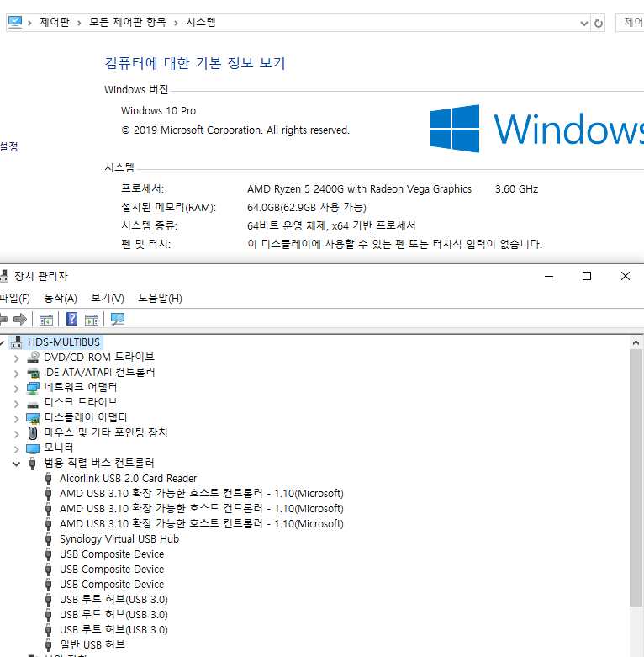Click the Windows logo in System window
This screenshot has width=644, height=657.
pos(455,129)
